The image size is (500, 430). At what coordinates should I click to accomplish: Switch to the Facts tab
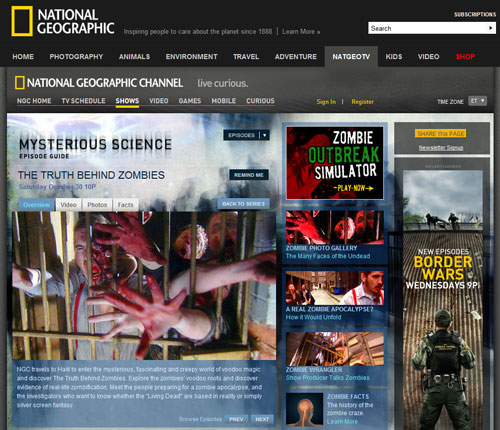click(125, 205)
